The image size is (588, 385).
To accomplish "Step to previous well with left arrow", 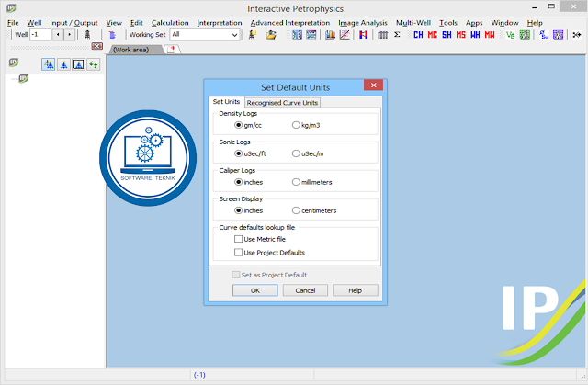I will coord(58,35).
